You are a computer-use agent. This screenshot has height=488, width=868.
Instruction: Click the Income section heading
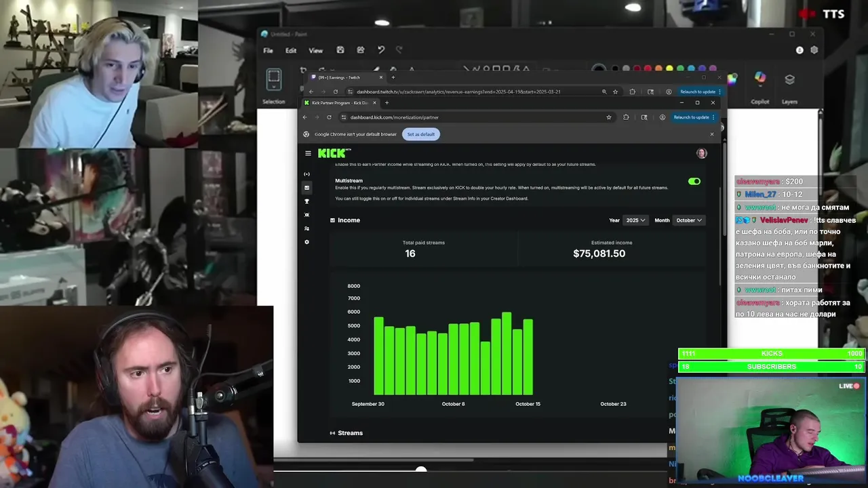click(x=349, y=220)
